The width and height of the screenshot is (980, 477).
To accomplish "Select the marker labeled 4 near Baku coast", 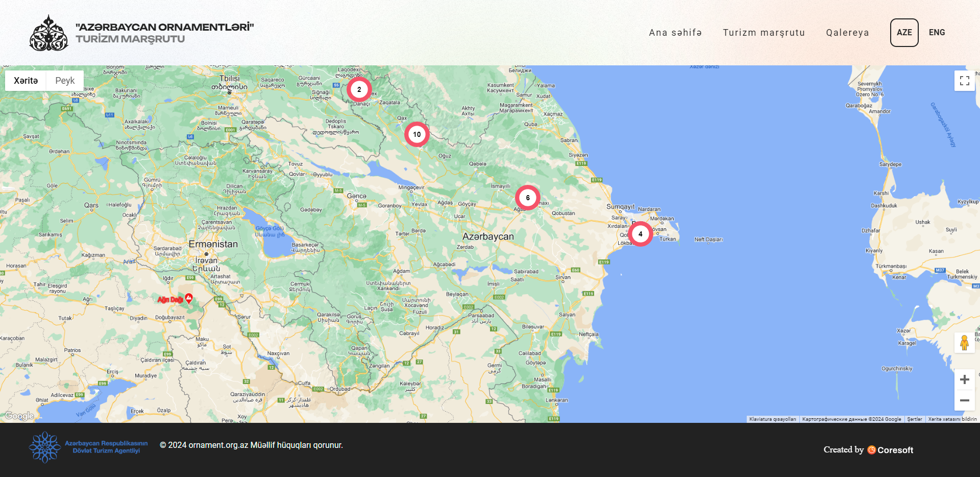I will tap(640, 233).
